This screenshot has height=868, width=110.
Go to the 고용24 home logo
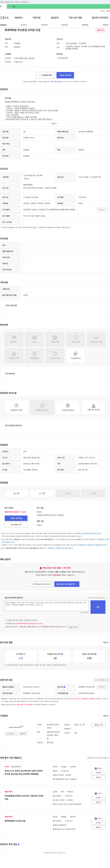click(4, 18)
